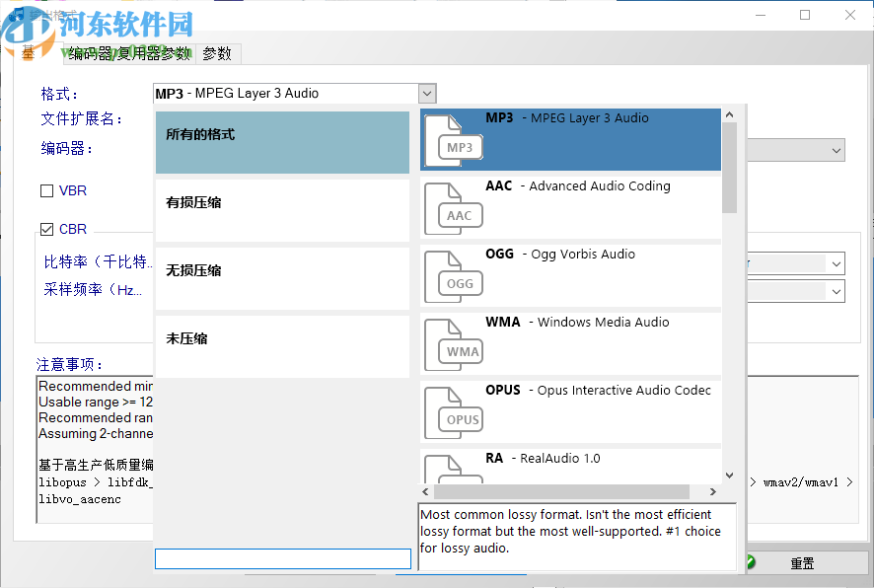Select the AAC Advanced Audio Coding icon

pos(453,207)
